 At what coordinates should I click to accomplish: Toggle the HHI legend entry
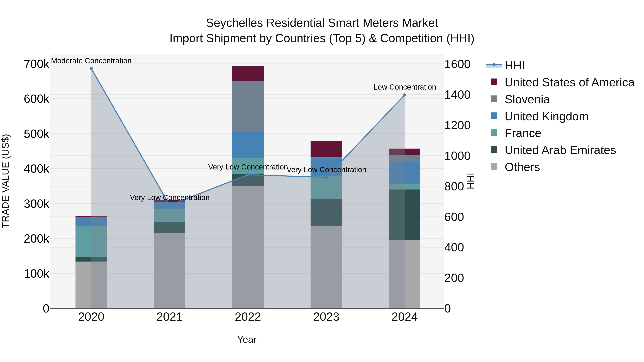pyautogui.click(x=505, y=65)
